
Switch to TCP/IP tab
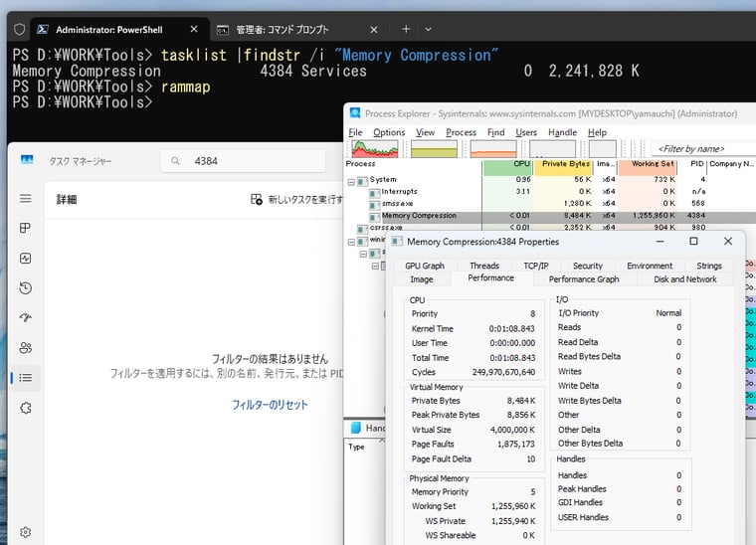536,266
